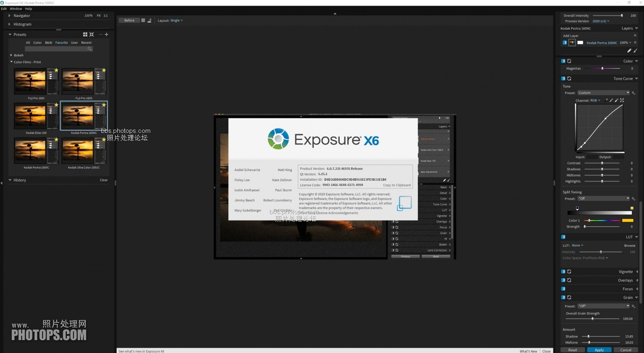This screenshot has width=644, height=353.
Task: Open the yellow Color 1 swatch
Action: pyautogui.click(x=627, y=221)
